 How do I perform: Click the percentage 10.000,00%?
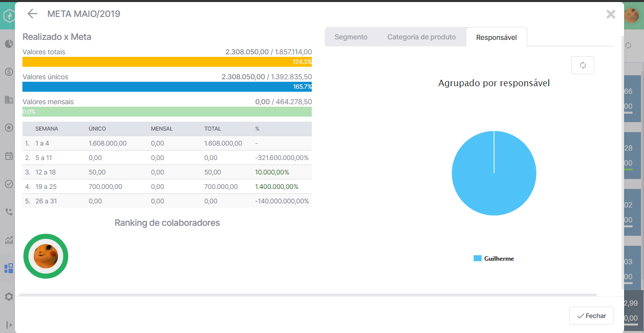coord(272,172)
